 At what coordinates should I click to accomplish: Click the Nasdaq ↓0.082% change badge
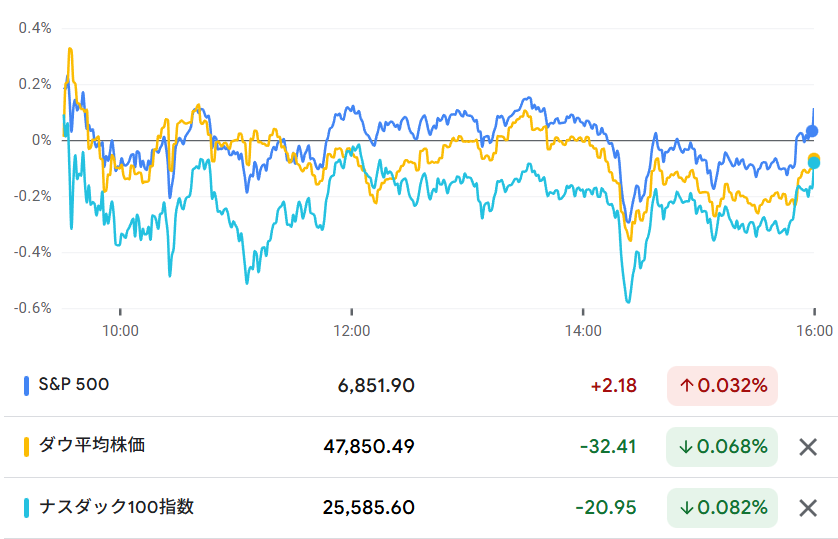(x=722, y=508)
